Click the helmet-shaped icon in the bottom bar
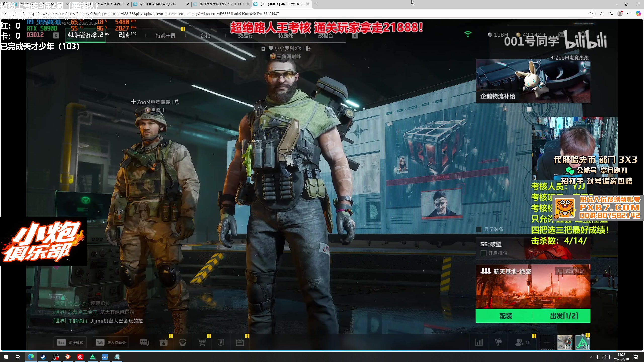 pos(183,342)
